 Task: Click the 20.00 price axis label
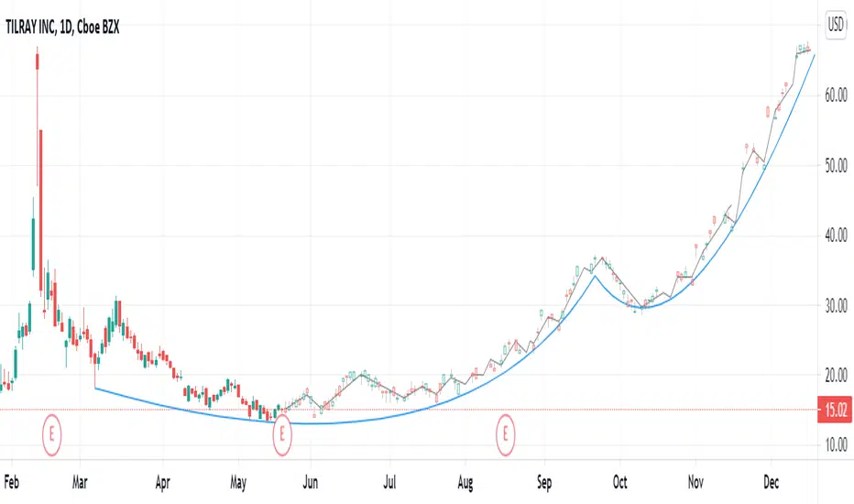(836, 375)
